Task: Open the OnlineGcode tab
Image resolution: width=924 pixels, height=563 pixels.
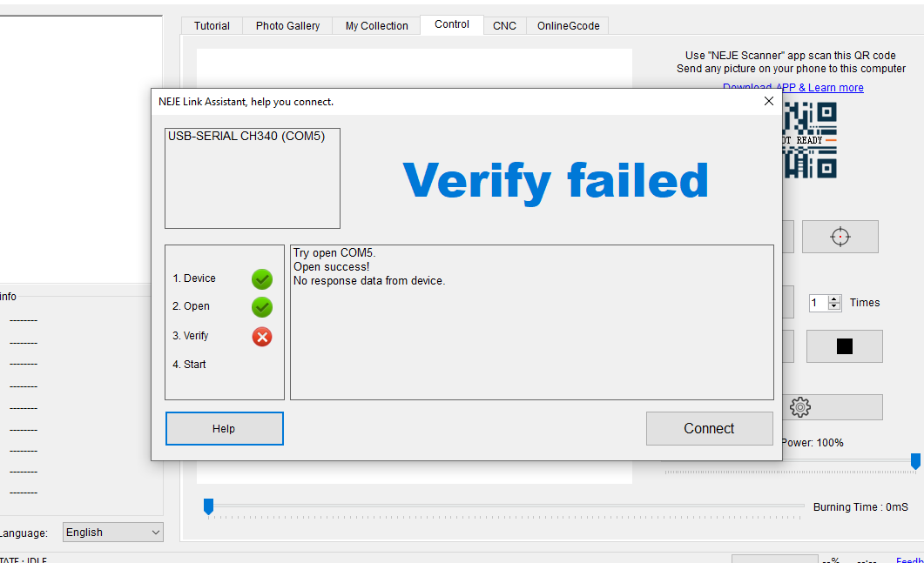Action: (x=568, y=26)
